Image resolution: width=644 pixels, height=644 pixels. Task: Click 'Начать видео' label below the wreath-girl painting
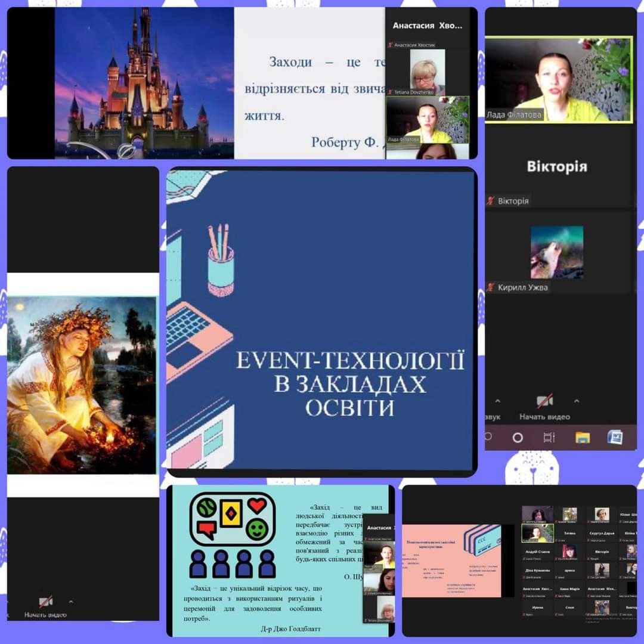(x=45, y=615)
